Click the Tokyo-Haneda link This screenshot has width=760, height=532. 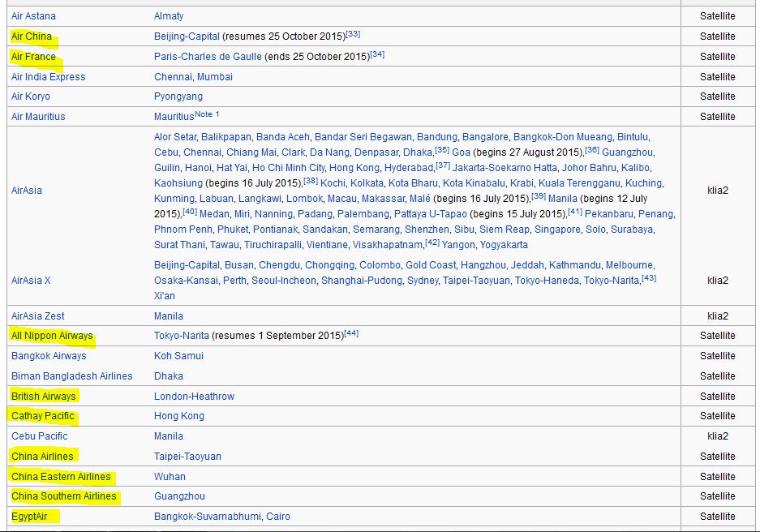pos(547,281)
